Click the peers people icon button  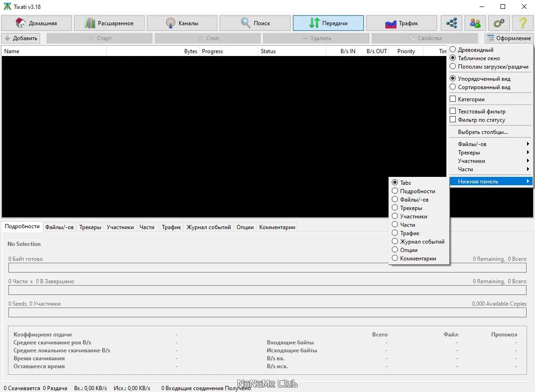tap(475, 23)
